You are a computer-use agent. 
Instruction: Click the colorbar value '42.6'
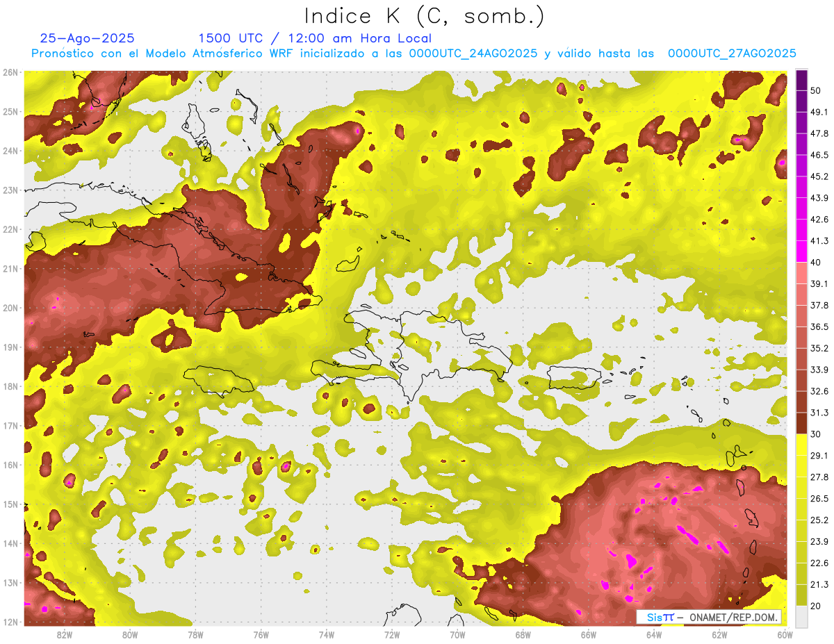tap(819, 220)
